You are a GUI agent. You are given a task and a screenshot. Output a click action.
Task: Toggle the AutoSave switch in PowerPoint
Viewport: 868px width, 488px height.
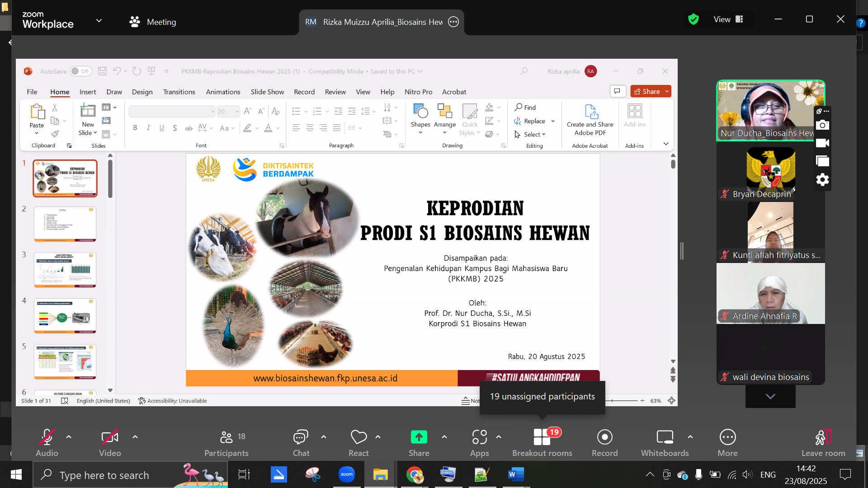[81, 71]
